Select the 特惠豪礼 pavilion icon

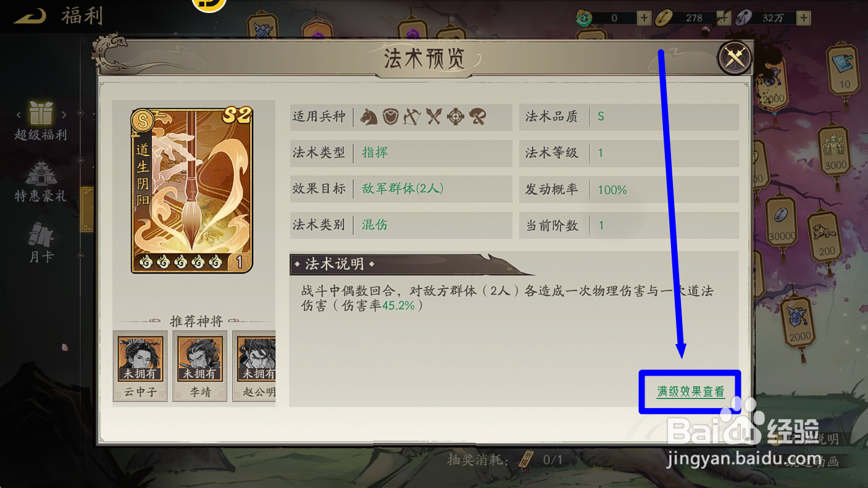click(41, 174)
